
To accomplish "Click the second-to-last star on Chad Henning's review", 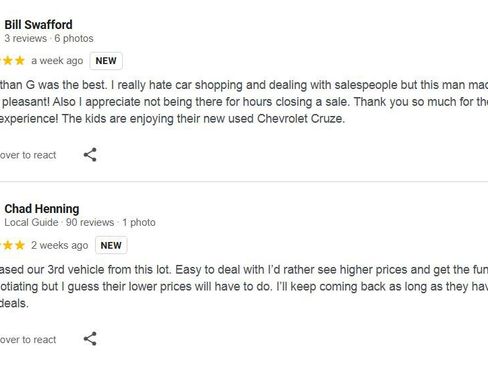I will coord(8,245).
